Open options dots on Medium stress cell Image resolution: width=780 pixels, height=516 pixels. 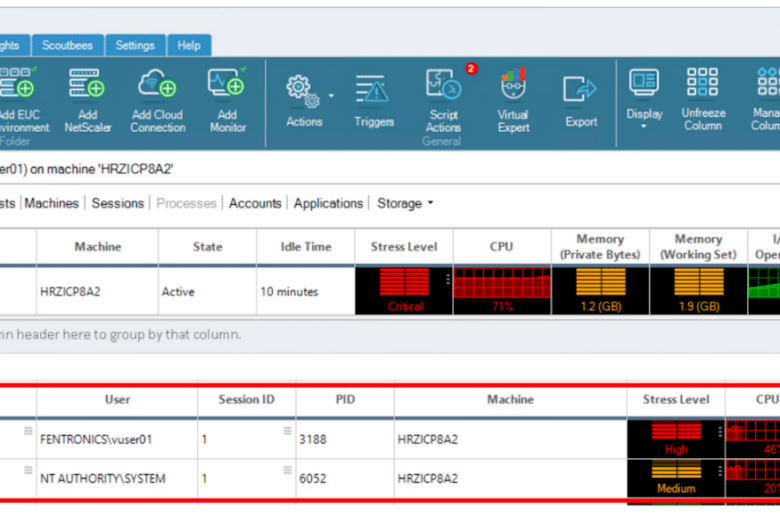(720, 471)
